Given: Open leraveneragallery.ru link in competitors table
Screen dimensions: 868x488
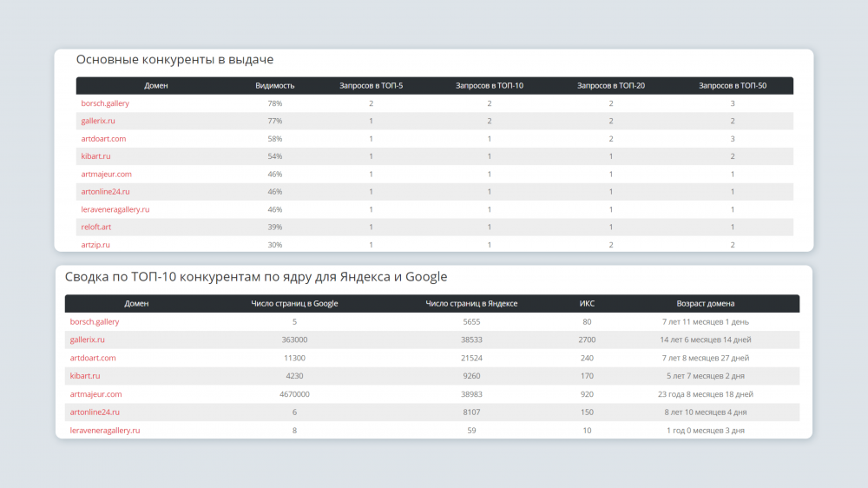Looking at the screenshot, I should [115, 209].
